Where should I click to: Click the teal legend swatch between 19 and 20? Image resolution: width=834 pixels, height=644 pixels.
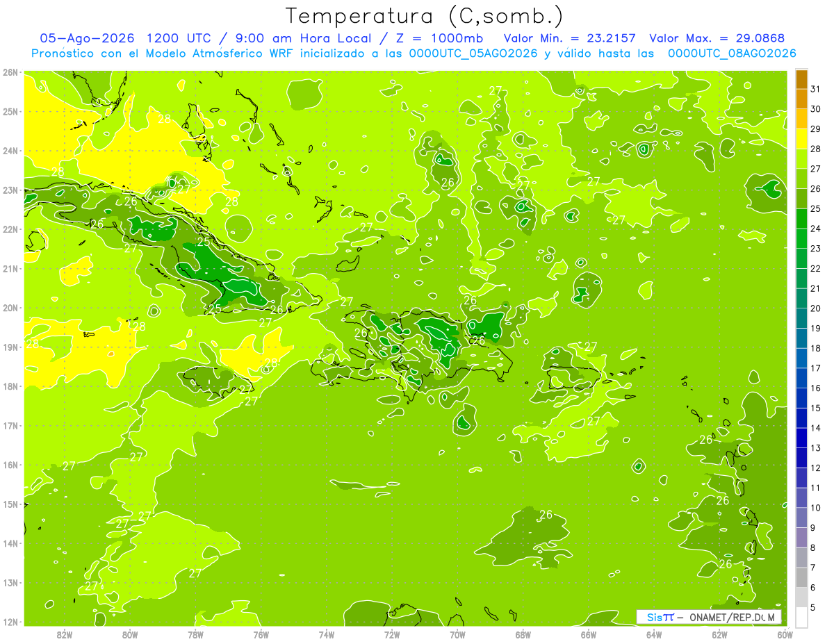point(801,318)
